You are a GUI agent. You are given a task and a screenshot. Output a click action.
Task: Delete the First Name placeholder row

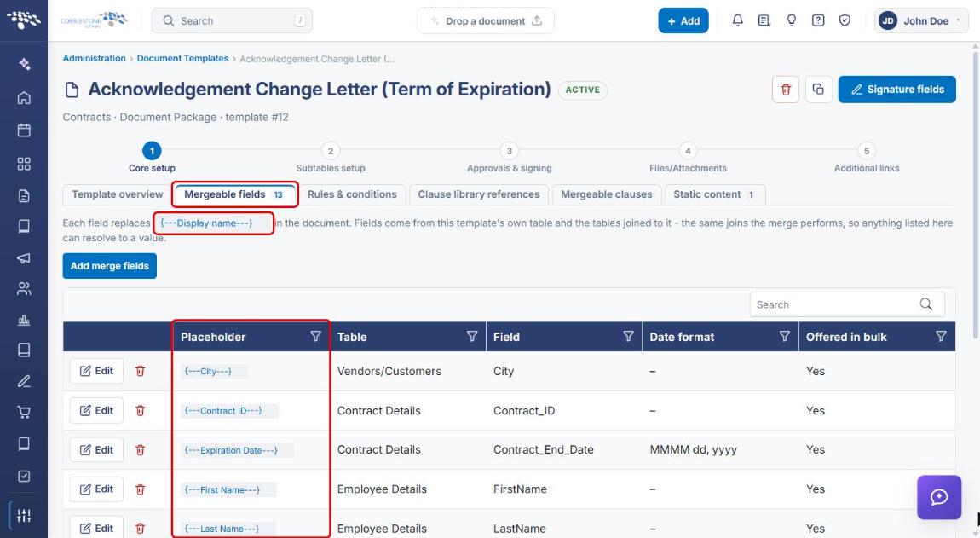(140, 489)
